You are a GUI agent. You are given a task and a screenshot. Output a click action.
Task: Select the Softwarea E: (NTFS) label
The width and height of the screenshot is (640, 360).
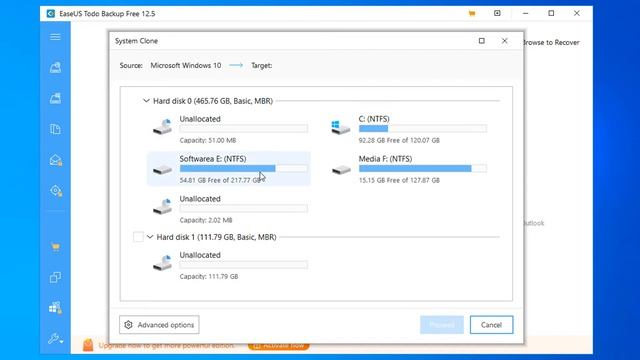click(213, 159)
